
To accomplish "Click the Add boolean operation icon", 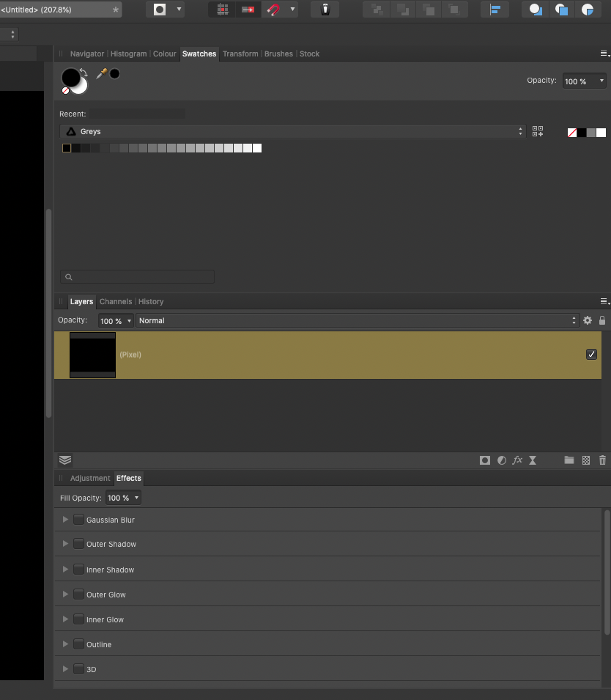I will (535, 10).
